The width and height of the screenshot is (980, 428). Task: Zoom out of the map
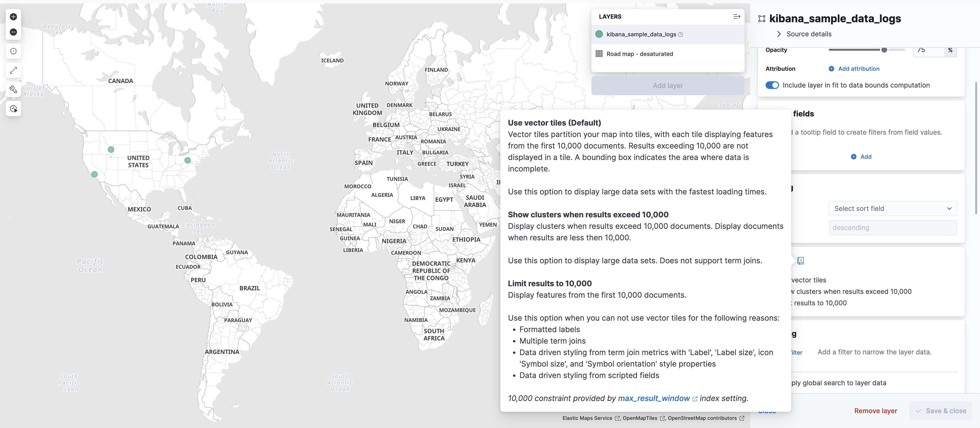13,32
